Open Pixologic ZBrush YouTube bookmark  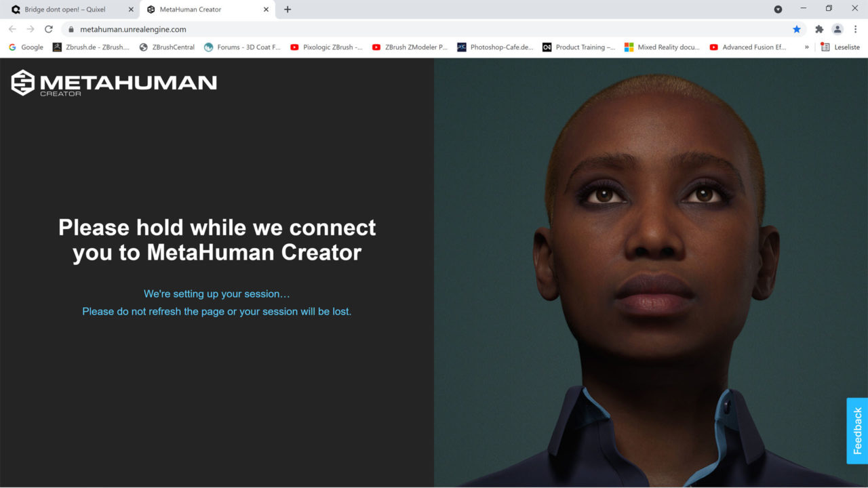tap(326, 47)
